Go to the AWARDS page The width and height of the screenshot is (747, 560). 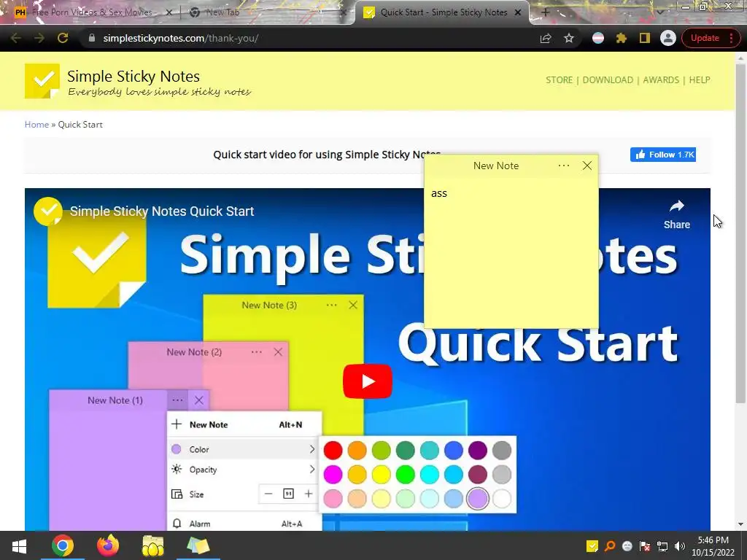(661, 80)
